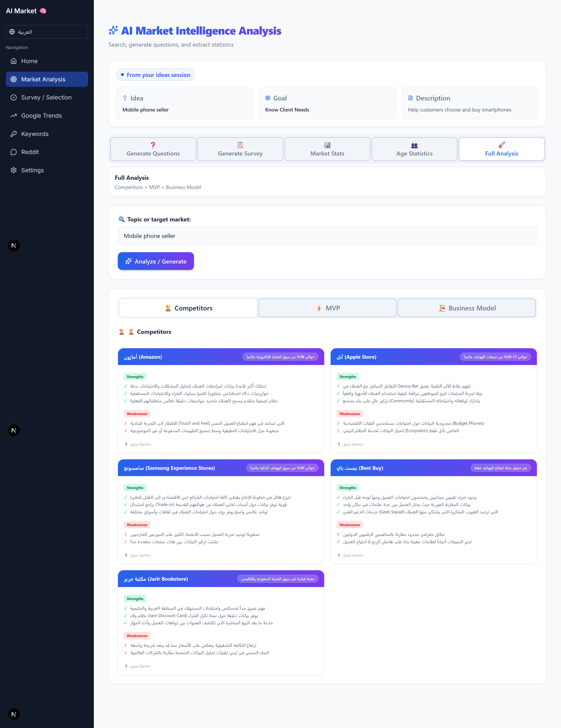
Task: Click the Next.js N badge at sidebar bottom
Action: click(14, 714)
